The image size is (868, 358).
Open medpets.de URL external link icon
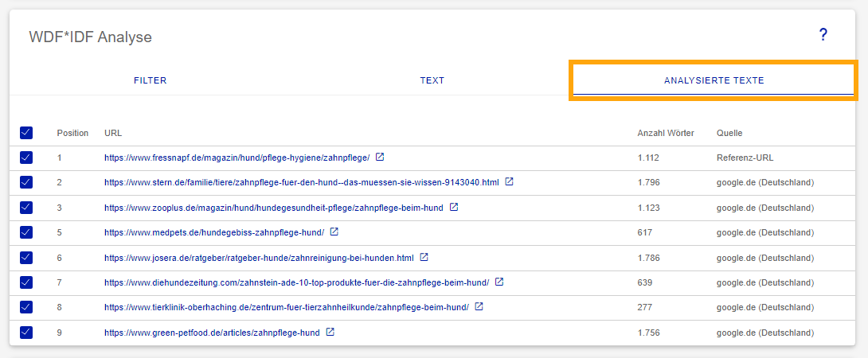coord(334,232)
